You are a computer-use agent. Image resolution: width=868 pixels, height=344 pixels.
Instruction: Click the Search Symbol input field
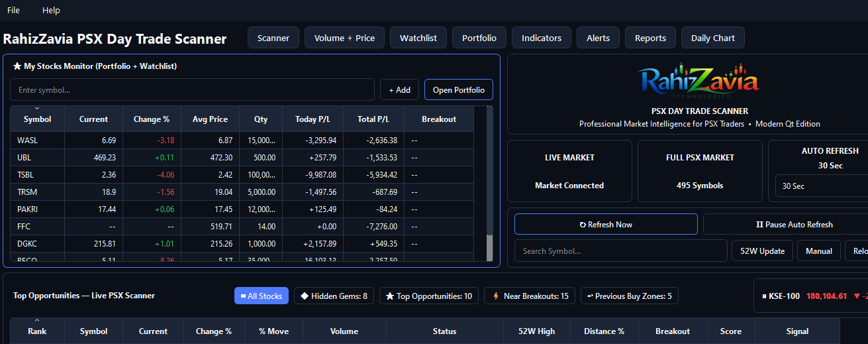pos(620,251)
